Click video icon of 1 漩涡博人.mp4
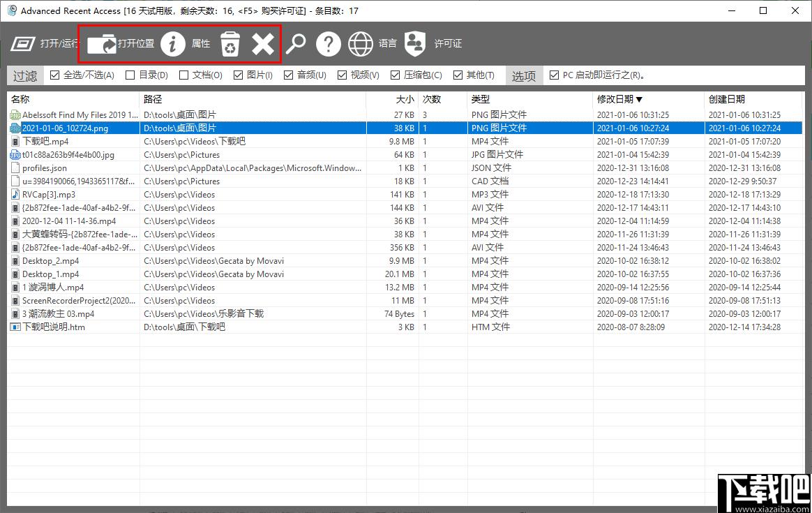Viewport: 812px width, 513px height. pyautogui.click(x=15, y=287)
